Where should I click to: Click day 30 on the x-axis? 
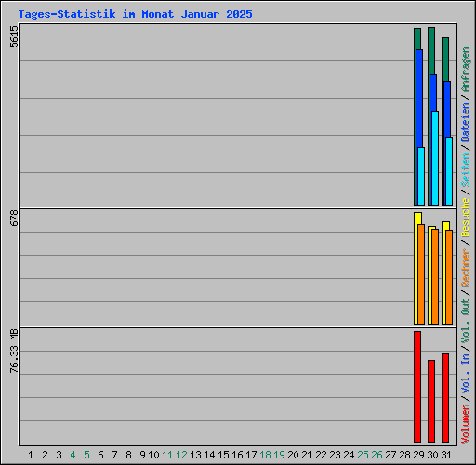(x=432, y=455)
